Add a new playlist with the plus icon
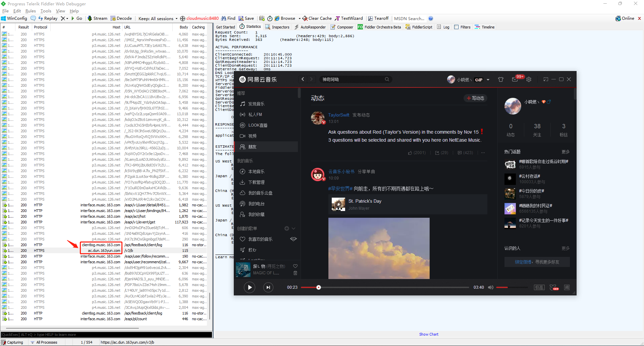 (x=287, y=228)
